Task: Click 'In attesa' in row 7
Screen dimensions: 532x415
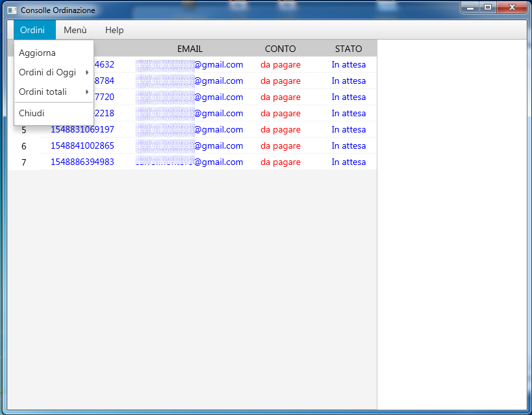Action: [348, 162]
